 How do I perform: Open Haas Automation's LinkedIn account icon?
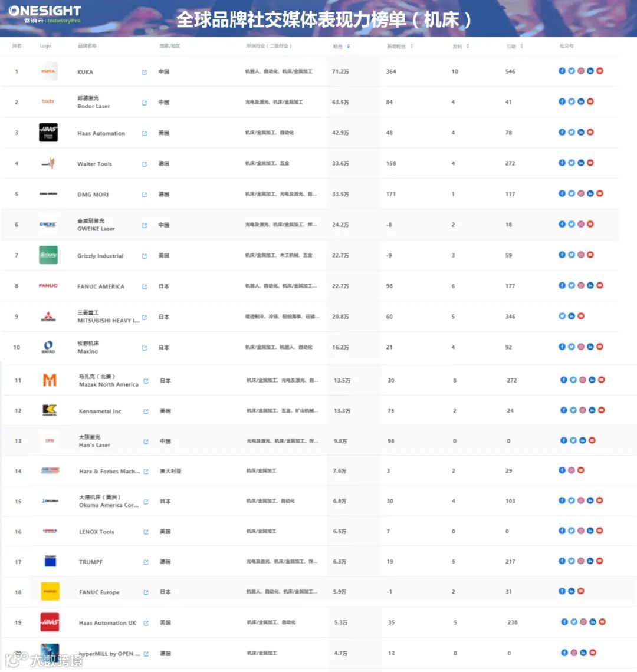pyautogui.click(x=581, y=132)
